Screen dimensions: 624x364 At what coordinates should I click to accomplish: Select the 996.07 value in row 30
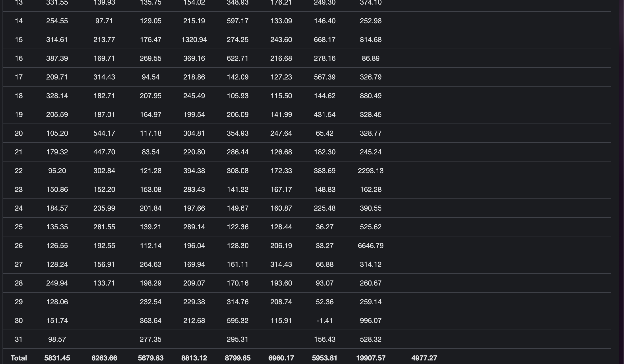[x=370, y=321]
